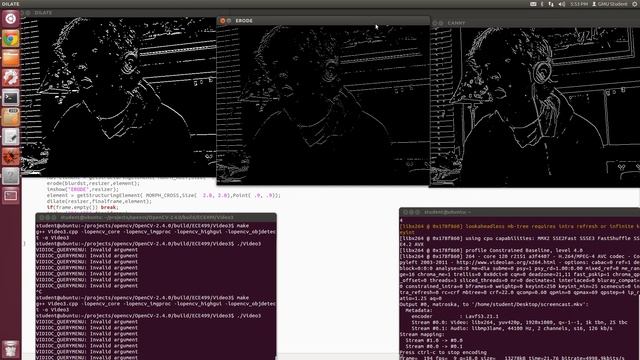640x360 pixels.
Task: Open the gray launcher icon below the red bug icon
Action: click(11, 176)
